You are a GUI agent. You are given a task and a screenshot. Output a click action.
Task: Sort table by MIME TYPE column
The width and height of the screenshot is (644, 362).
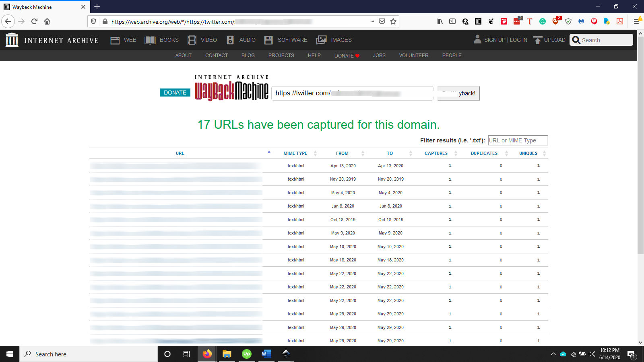295,153
